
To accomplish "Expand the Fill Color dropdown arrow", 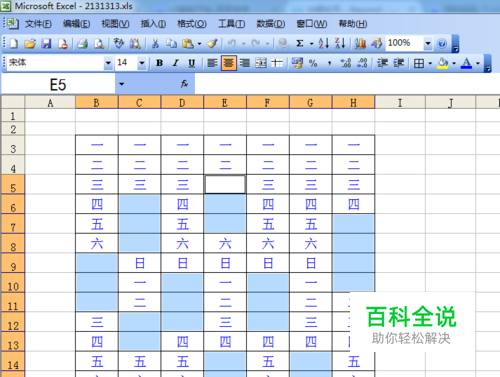I will [x=454, y=63].
